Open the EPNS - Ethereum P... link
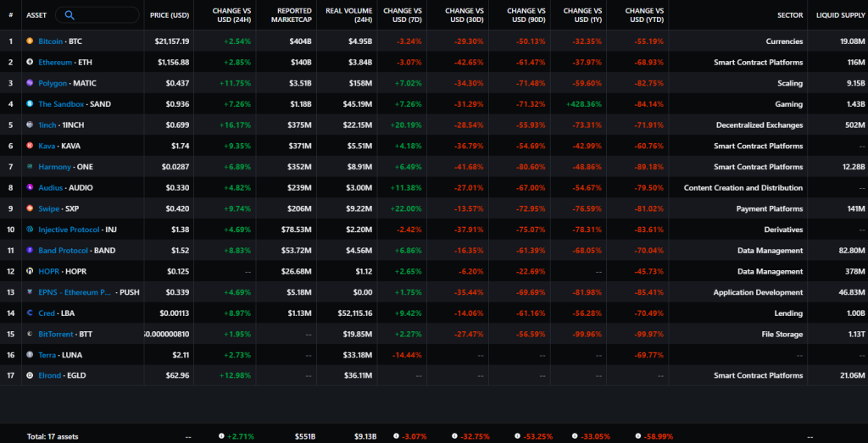 (75, 292)
